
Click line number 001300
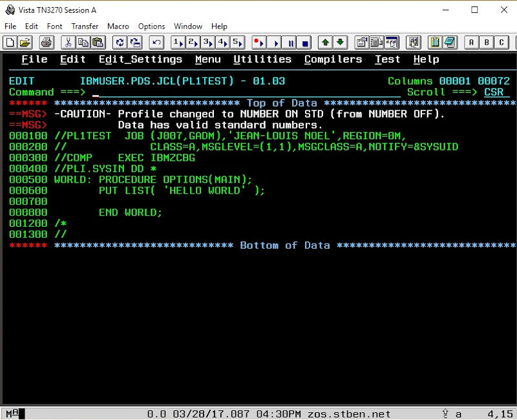click(x=28, y=235)
